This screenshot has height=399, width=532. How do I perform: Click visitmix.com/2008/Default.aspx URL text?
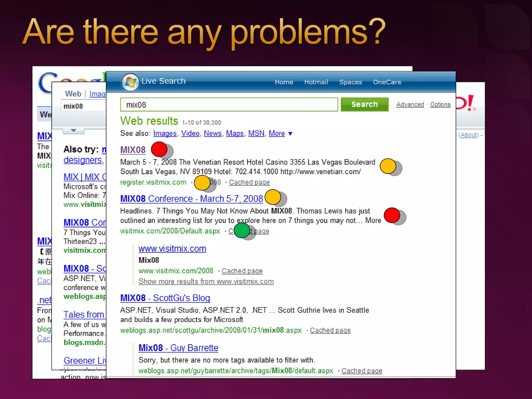pyautogui.click(x=170, y=231)
